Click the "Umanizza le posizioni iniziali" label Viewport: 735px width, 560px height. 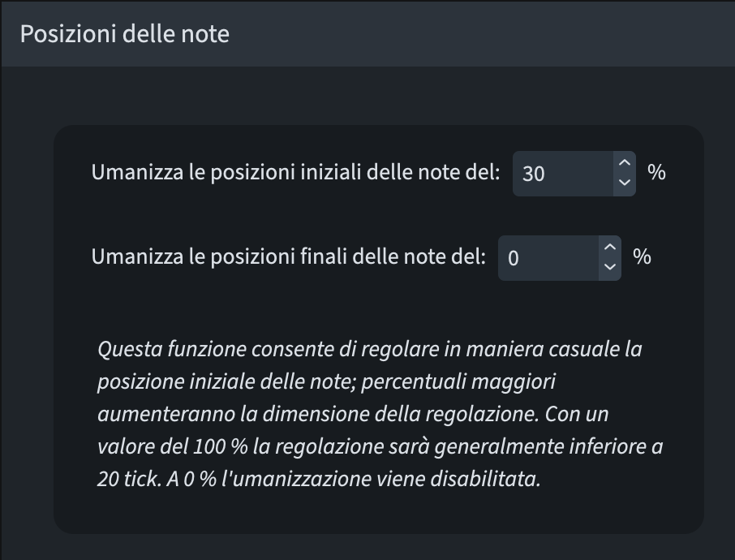pos(295,173)
